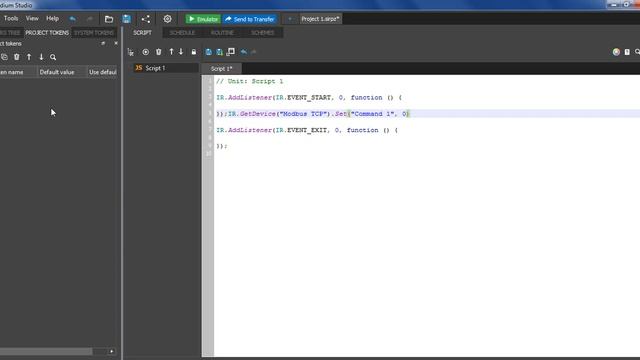Select the SCHEDULE tab
The image size is (640, 360).
tap(182, 33)
